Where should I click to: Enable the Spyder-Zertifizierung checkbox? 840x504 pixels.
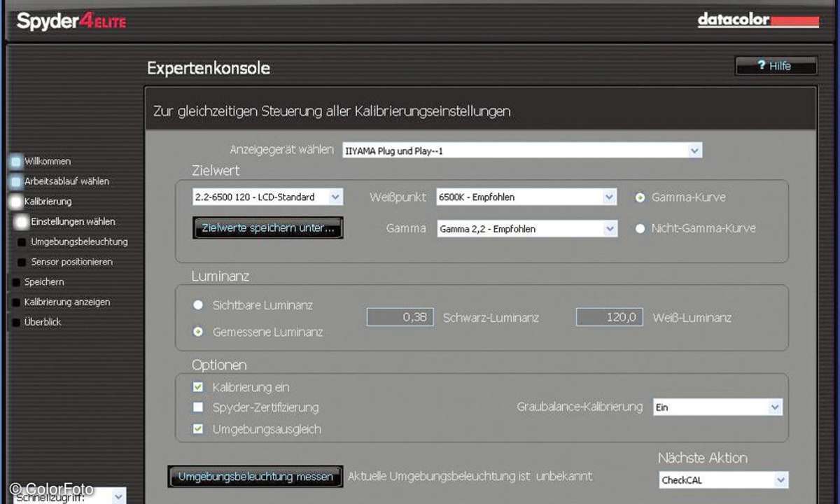point(198,407)
